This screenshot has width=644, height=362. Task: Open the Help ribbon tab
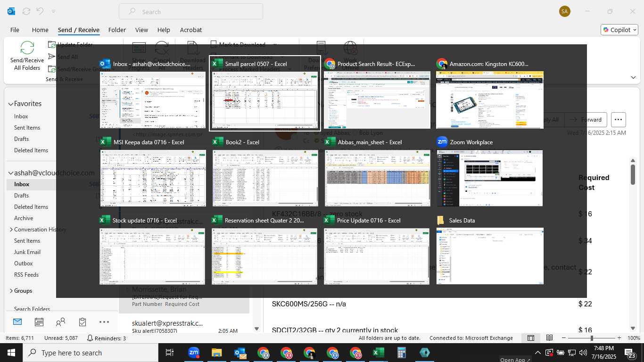pos(164,30)
